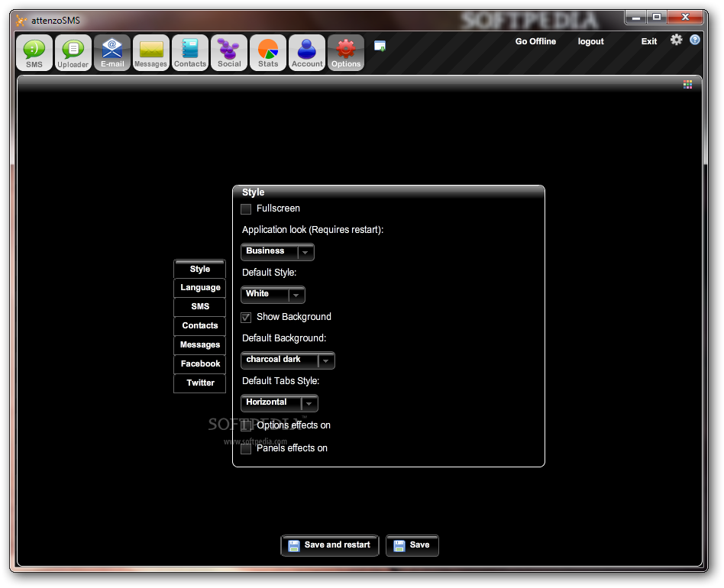
Task: Click the Save button
Action: 412,545
